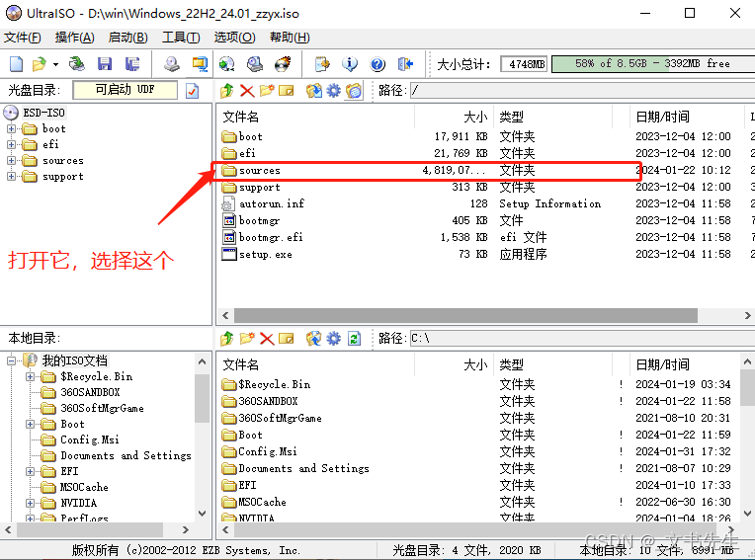Expand the sources folder in disc tree

pos(11,161)
